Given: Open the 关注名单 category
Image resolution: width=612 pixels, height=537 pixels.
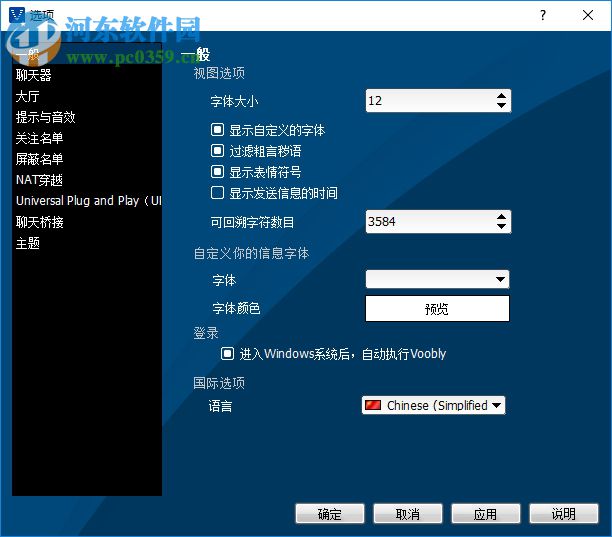Looking at the screenshot, I should pos(87,138).
